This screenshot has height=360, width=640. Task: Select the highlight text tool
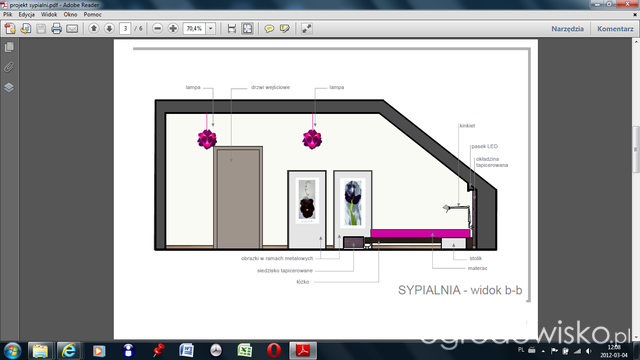(x=284, y=29)
